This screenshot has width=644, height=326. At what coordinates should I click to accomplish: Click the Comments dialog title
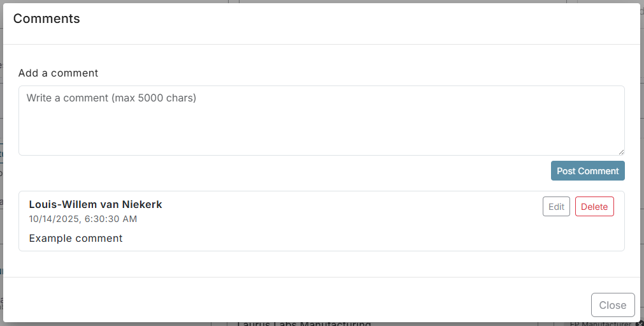click(47, 19)
